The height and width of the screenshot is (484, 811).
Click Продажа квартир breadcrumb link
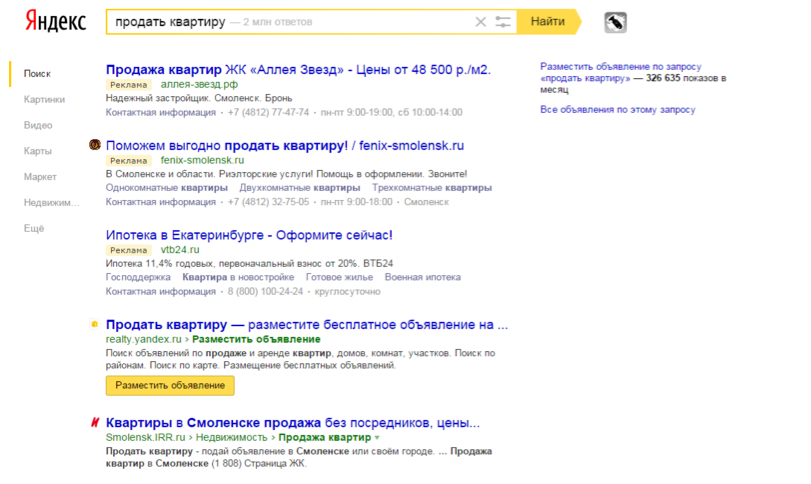pos(325,437)
